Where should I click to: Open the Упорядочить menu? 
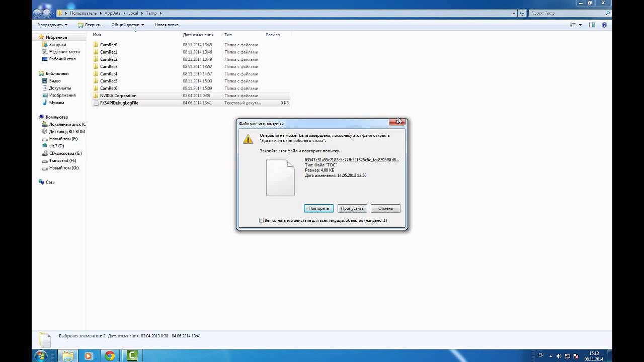(52, 25)
